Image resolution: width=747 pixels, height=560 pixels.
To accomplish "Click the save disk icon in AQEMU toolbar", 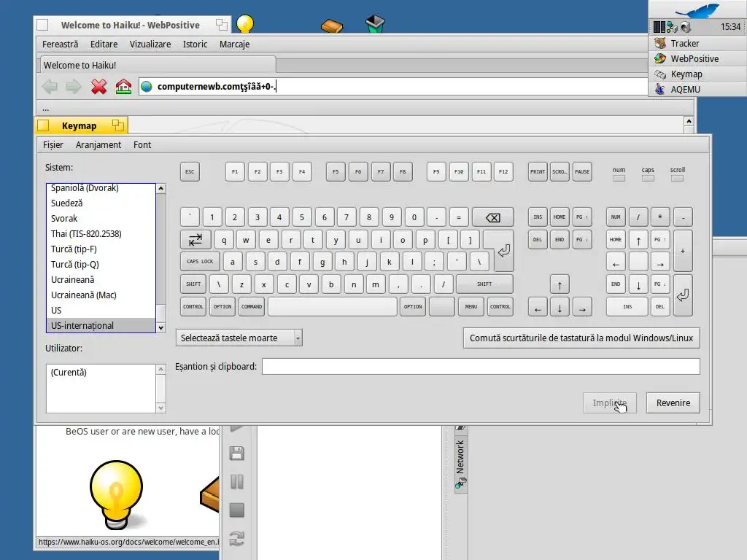I will pyautogui.click(x=237, y=453).
